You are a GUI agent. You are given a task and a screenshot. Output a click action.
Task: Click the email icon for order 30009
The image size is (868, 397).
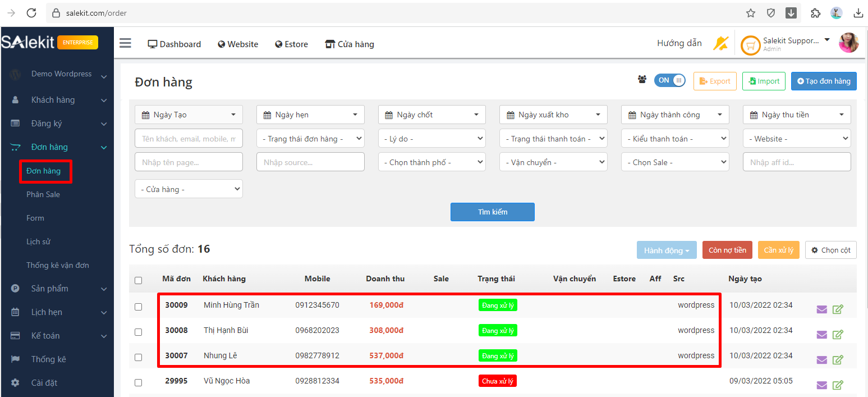[x=821, y=309]
